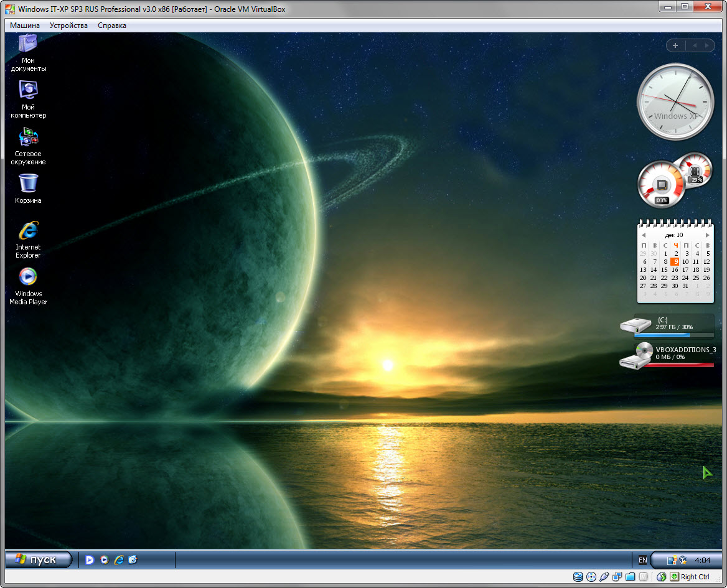727x588 pixels.
Task: Click the '0 МБ / 0%' drive text
Action: click(670, 357)
